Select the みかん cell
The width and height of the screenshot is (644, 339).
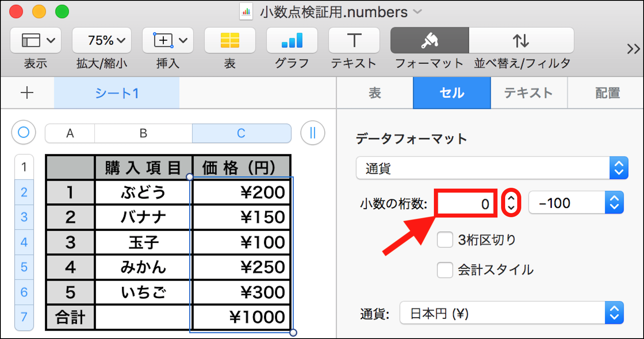coord(143,267)
